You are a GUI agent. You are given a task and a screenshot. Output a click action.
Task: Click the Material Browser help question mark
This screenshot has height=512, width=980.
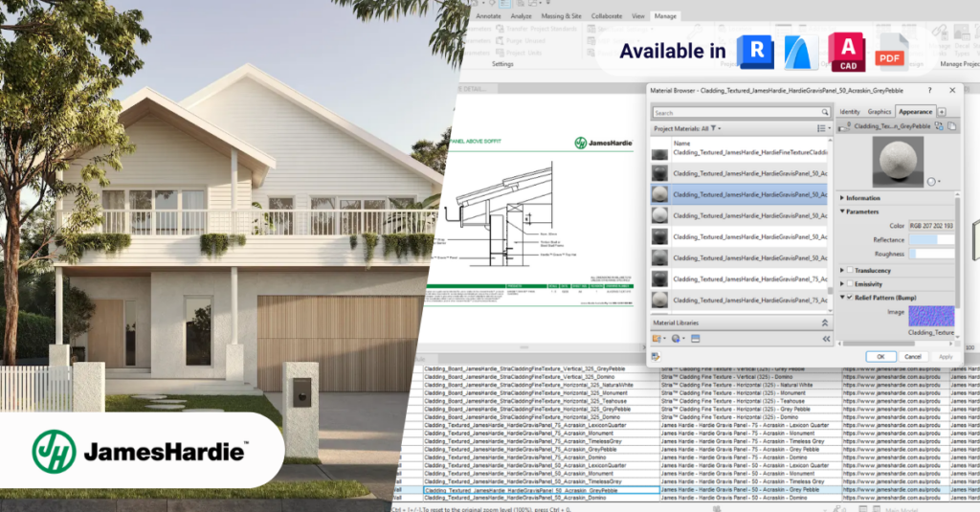[929, 91]
